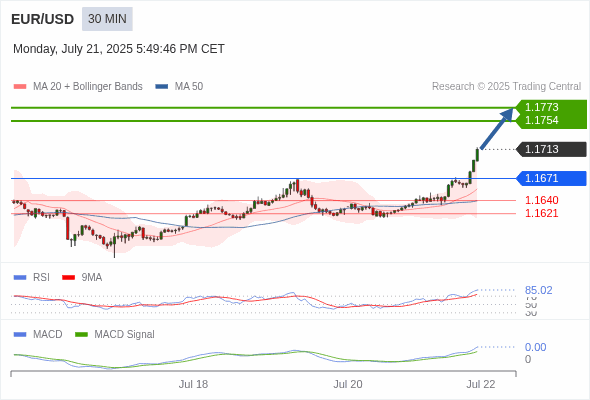This screenshot has height=400, width=590.
Task: Select the Jul 18 date on the time axis
Action: tap(193, 384)
